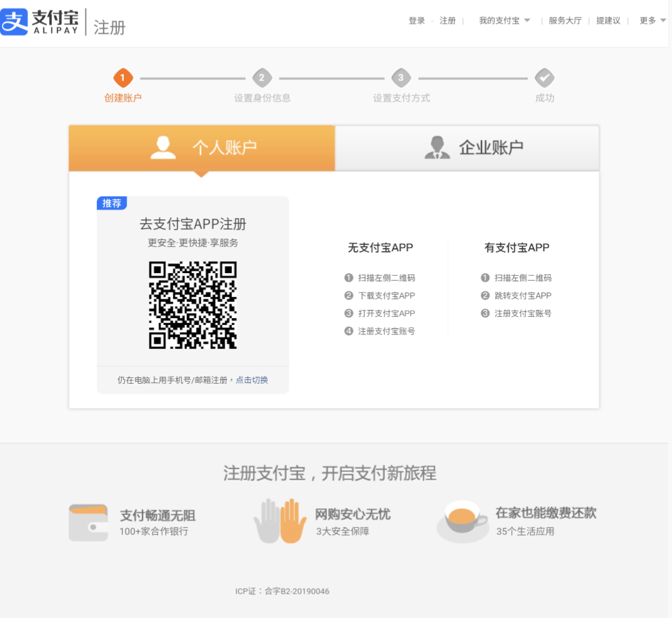This screenshot has width=672, height=618.
Task: Click the wallet icon beside 支付畅通无阻
Action: 88,522
